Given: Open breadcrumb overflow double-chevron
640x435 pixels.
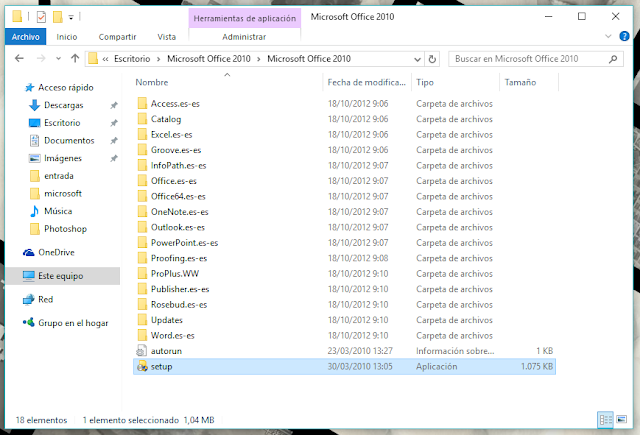Looking at the screenshot, I should (x=105, y=59).
